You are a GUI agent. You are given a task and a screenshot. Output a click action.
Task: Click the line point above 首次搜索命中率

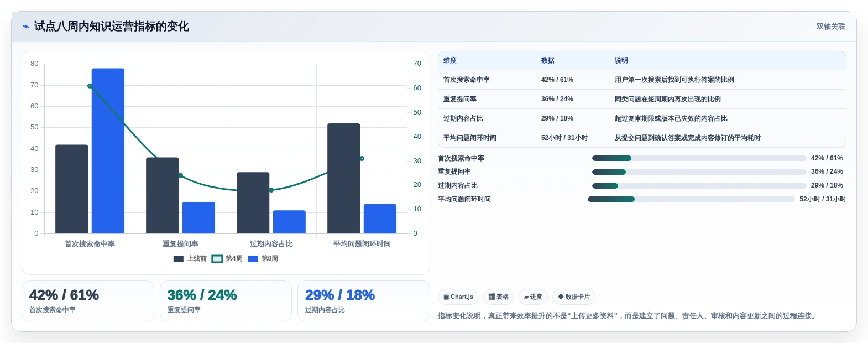(90, 86)
